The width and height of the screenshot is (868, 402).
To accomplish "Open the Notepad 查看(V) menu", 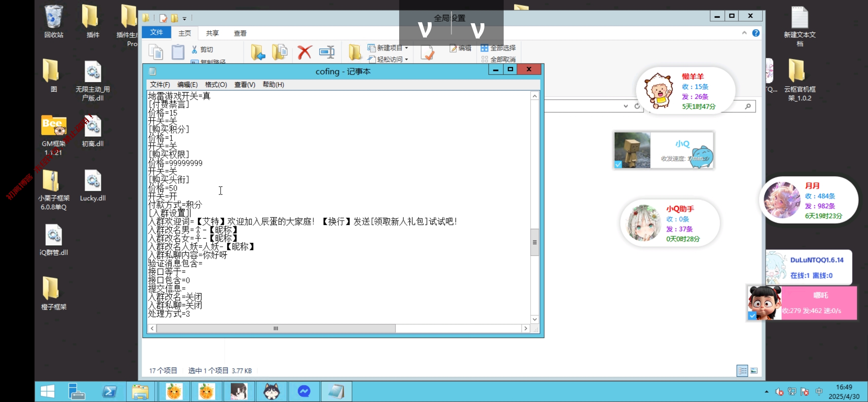I will (x=245, y=85).
